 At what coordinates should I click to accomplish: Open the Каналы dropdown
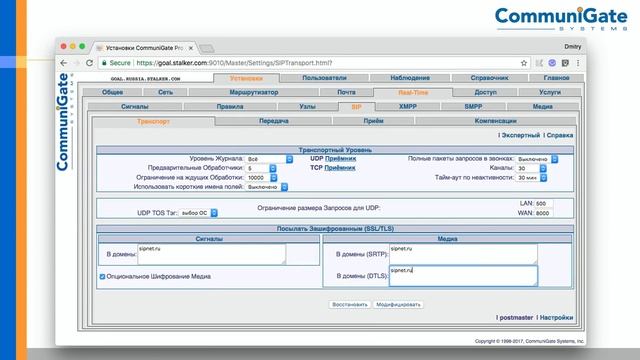click(x=531, y=168)
